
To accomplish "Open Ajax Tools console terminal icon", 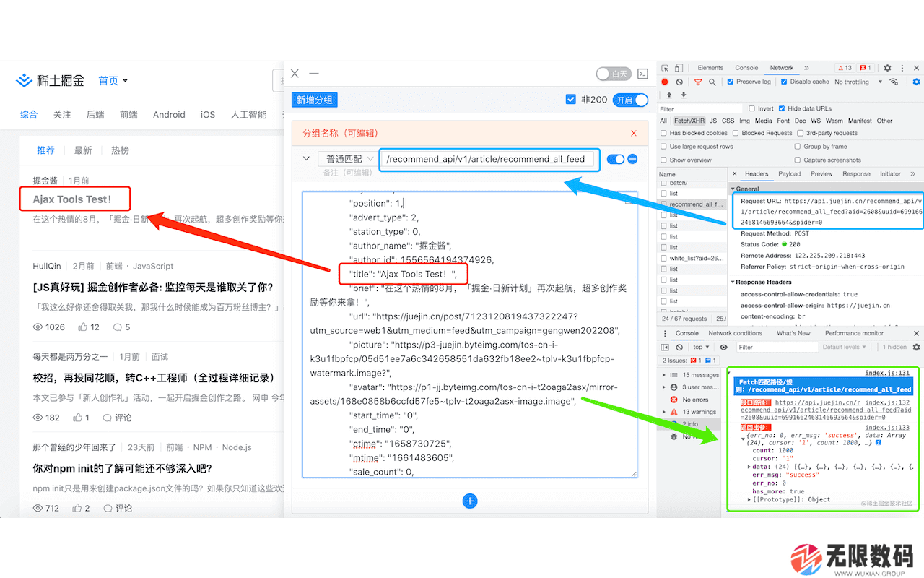I will (642, 74).
